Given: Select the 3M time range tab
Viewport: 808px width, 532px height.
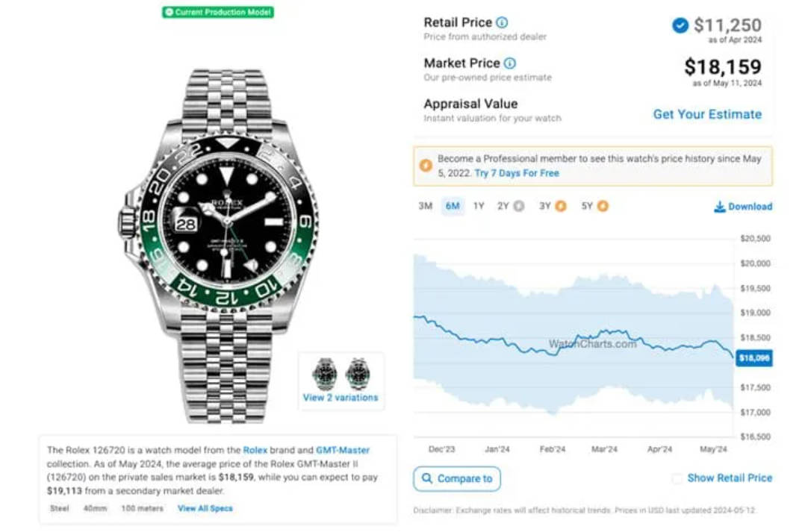Looking at the screenshot, I should point(425,206).
